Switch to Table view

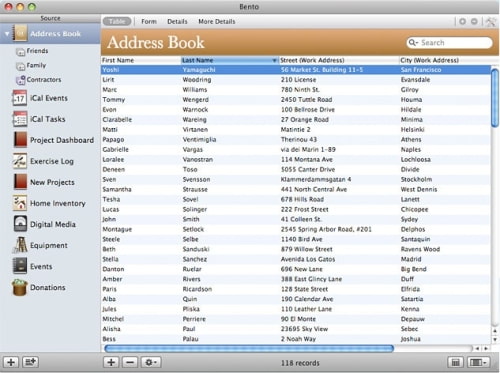(117, 22)
